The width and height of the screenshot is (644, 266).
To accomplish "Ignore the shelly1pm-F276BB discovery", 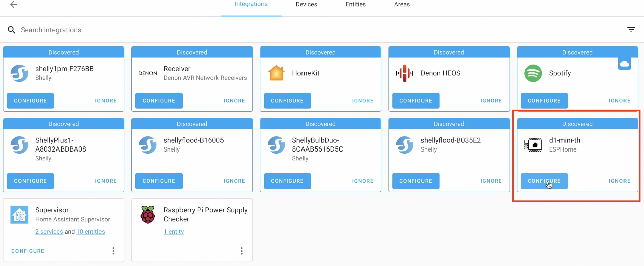I will click(x=106, y=101).
